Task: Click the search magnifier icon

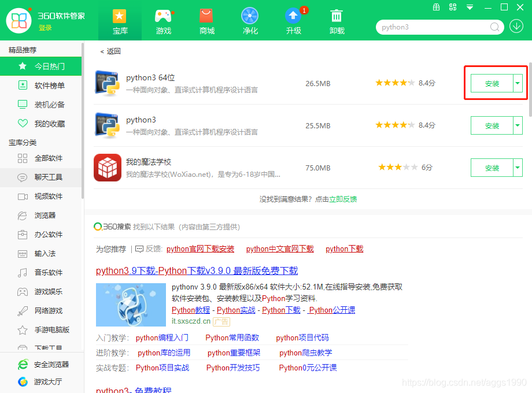Action: click(x=494, y=27)
